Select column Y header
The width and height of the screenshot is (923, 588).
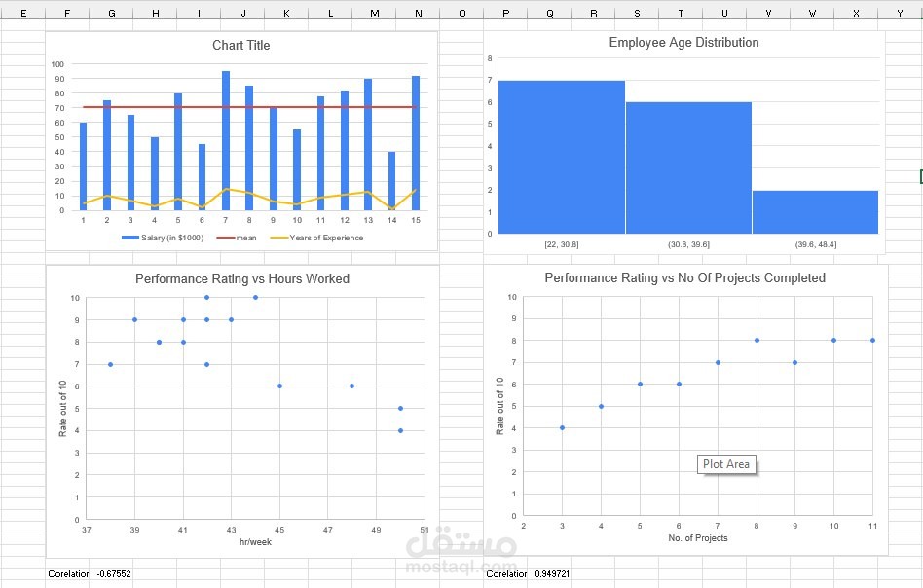tap(900, 13)
